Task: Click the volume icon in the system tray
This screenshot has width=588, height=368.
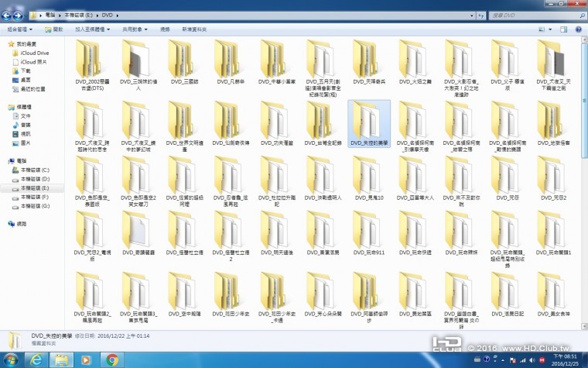Action: pos(532,359)
